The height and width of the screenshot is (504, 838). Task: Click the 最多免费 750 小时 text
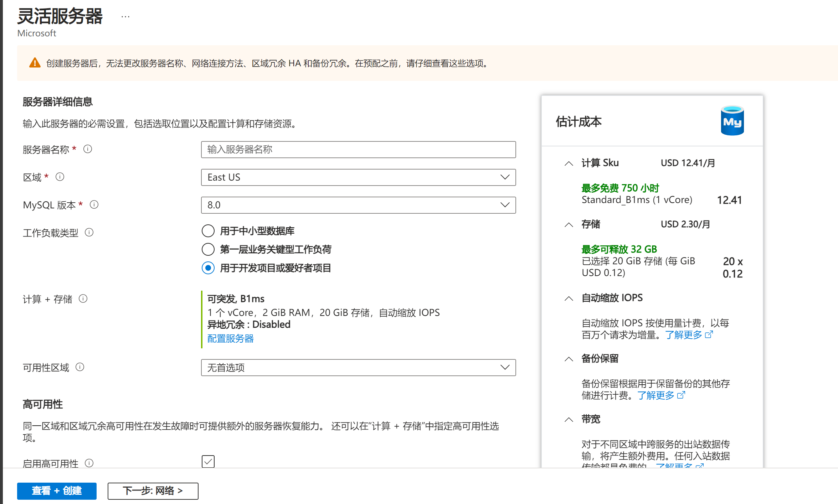[620, 188]
